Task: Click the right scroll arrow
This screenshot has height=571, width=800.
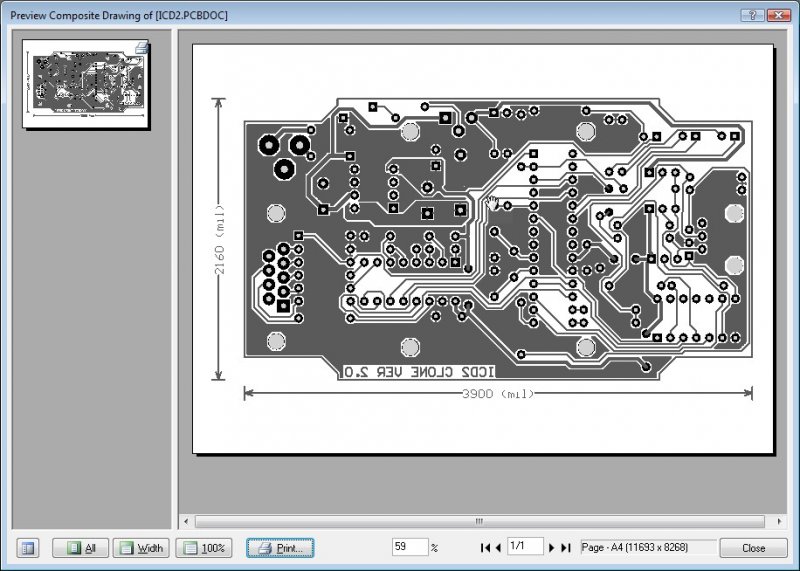Action: coord(779,522)
